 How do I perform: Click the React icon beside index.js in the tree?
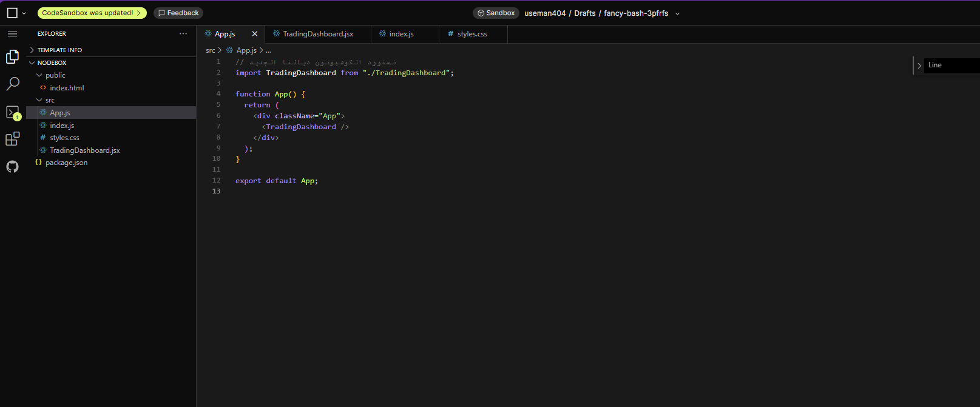pyautogui.click(x=43, y=126)
